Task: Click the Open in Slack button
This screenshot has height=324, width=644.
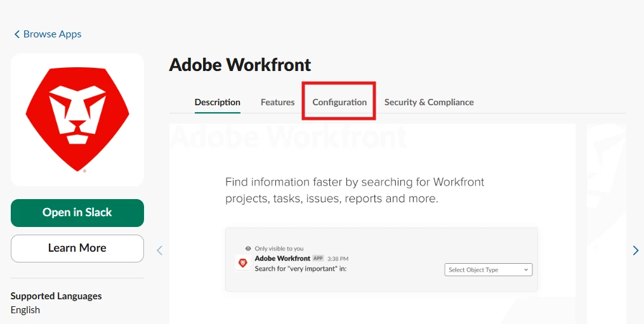Action: (x=77, y=212)
